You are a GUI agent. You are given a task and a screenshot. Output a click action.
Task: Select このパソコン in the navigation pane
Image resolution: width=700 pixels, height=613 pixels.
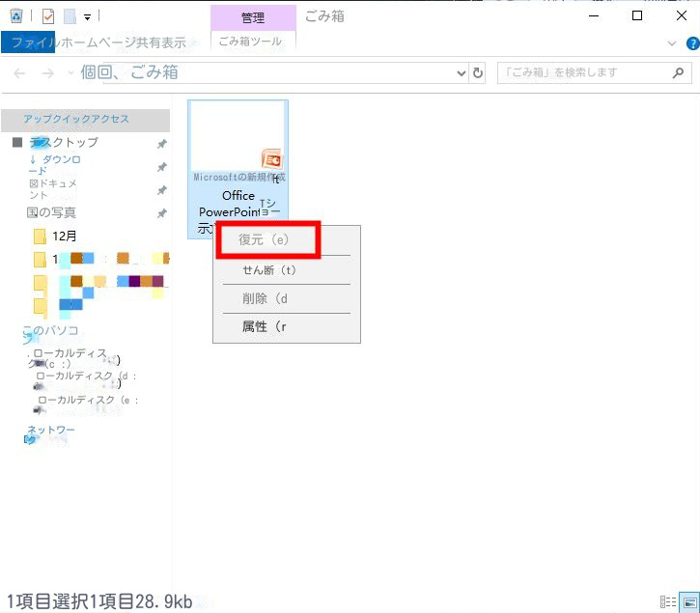point(51,333)
